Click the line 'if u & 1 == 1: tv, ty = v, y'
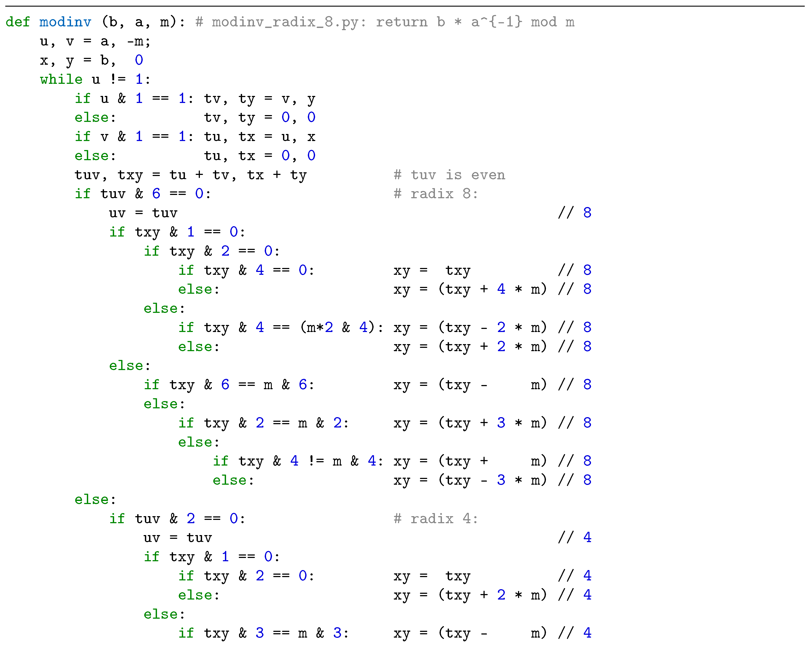Image resolution: width=812 pixels, height=653 pixels. click(195, 99)
